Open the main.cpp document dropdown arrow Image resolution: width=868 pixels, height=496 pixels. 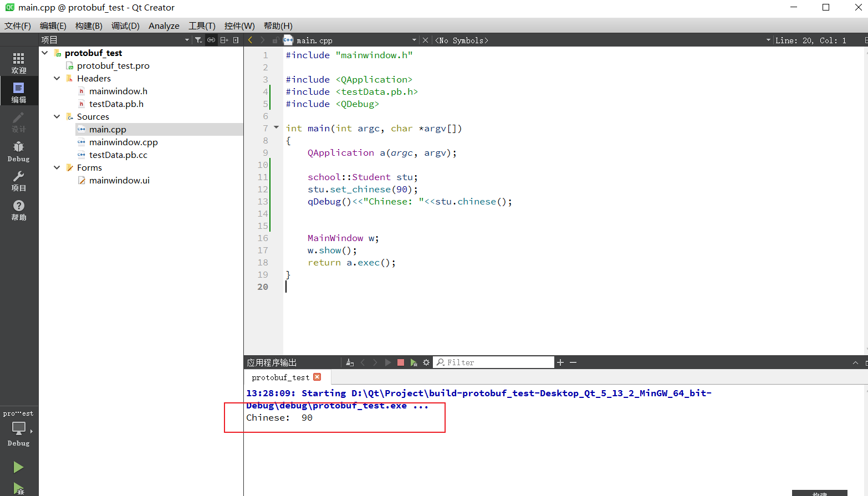tap(413, 39)
